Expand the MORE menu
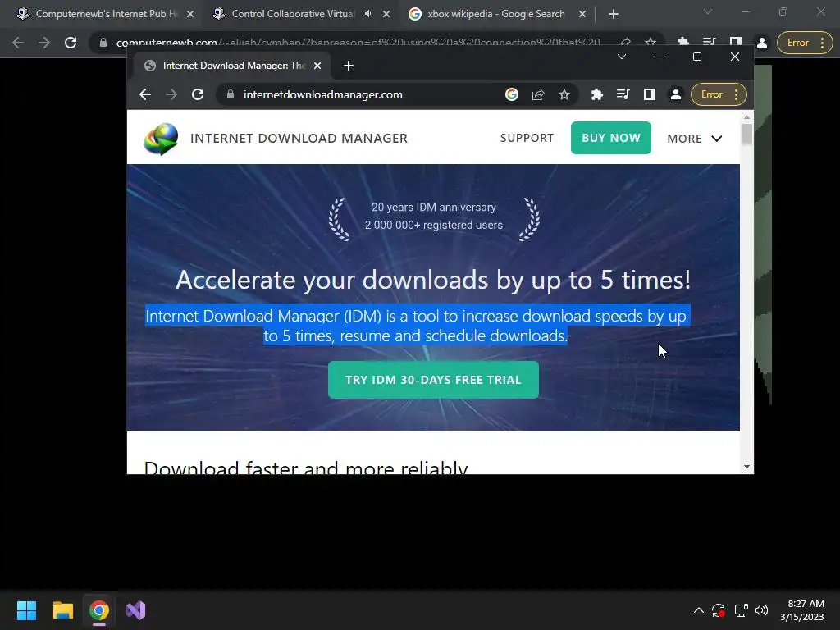The height and width of the screenshot is (630, 840). point(694,139)
